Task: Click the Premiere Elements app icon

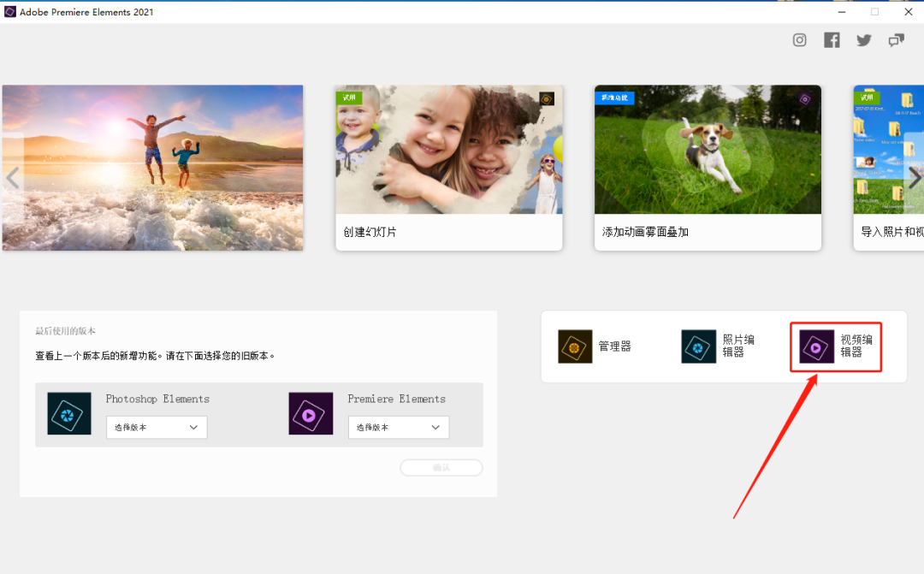Action: [311, 414]
